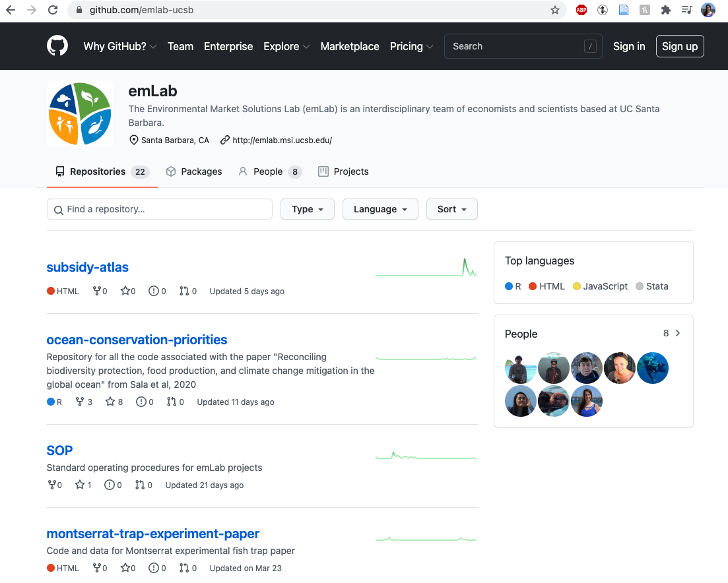Open the montserrat-trap-experiment-paper repository
This screenshot has height=583, width=728.
[152, 534]
